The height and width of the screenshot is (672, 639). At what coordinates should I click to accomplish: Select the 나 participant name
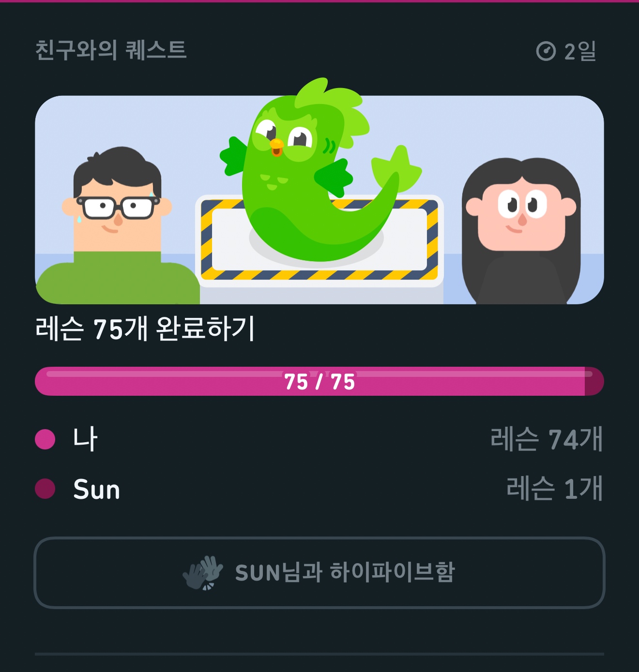85,439
